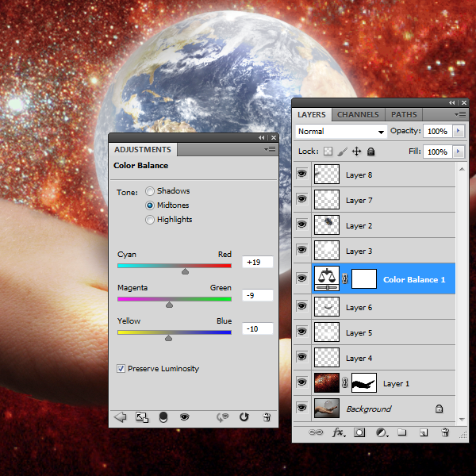Hide Layer 6 with eye icon
The width and height of the screenshot is (476, 476).
(301, 306)
